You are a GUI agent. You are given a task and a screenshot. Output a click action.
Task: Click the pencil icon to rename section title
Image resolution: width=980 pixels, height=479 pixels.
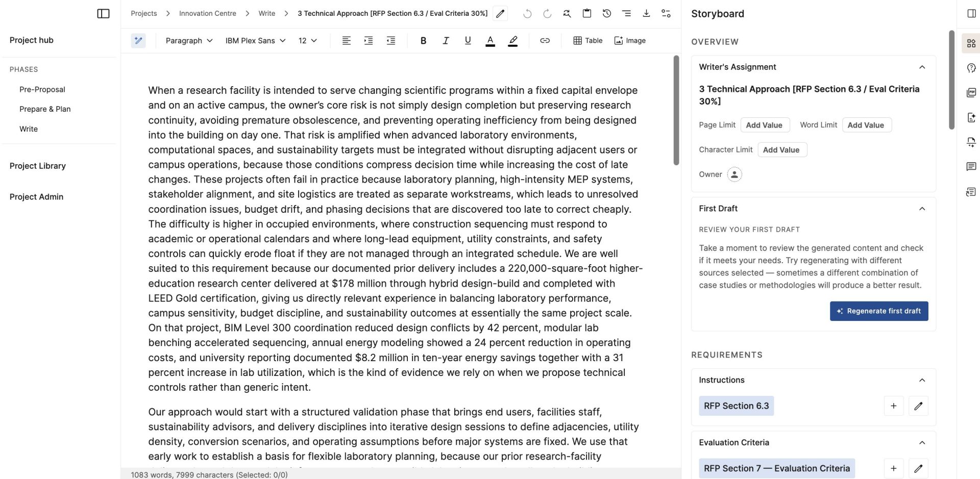click(x=500, y=14)
